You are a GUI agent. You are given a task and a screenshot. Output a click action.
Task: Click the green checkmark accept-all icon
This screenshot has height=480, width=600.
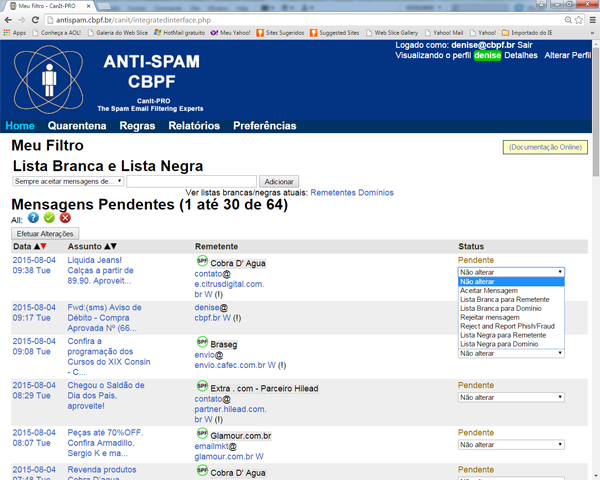[49, 217]
